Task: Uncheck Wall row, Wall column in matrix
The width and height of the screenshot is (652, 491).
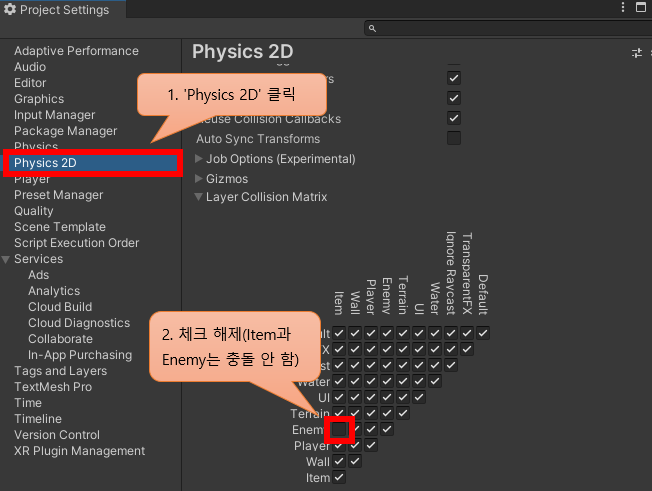Action: 355,461
